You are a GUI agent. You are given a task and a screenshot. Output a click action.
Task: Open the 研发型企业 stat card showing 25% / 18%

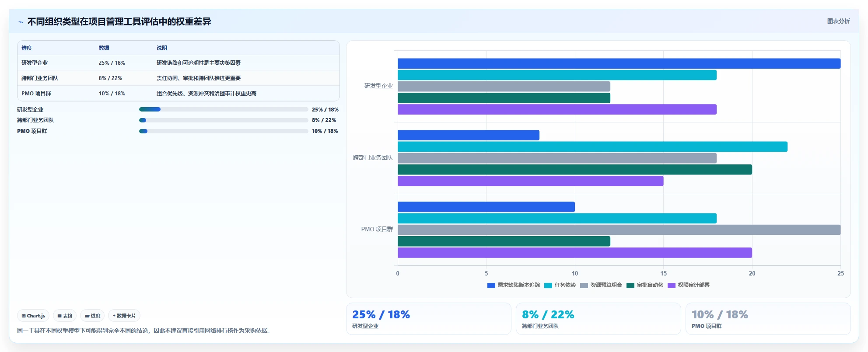(x=429, y=319)
